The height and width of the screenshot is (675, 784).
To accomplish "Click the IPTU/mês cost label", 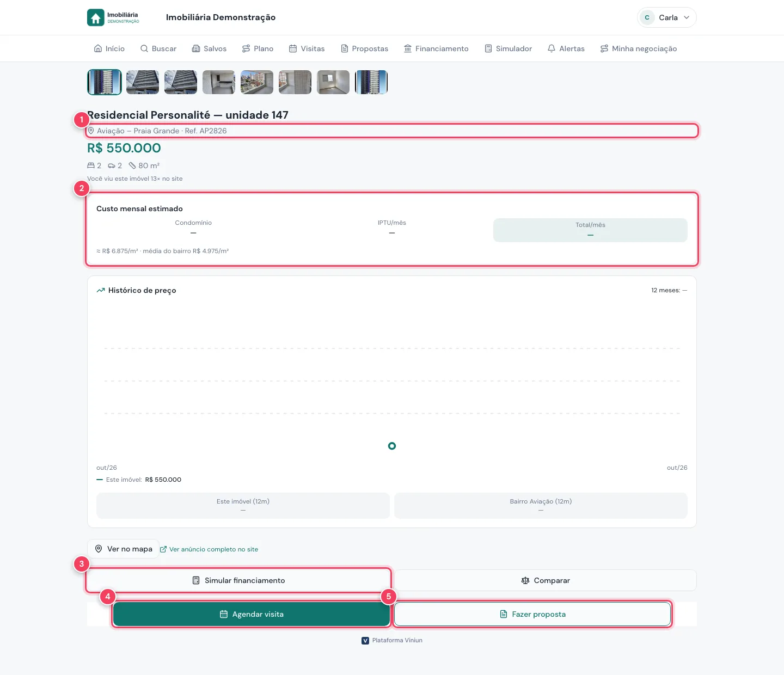I will [x=392, y=223].
